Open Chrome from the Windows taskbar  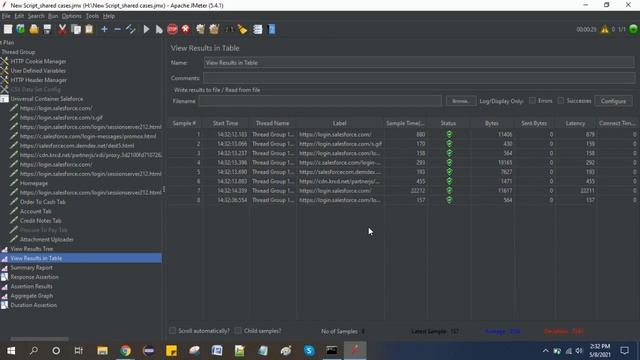[x=126, y=350]
